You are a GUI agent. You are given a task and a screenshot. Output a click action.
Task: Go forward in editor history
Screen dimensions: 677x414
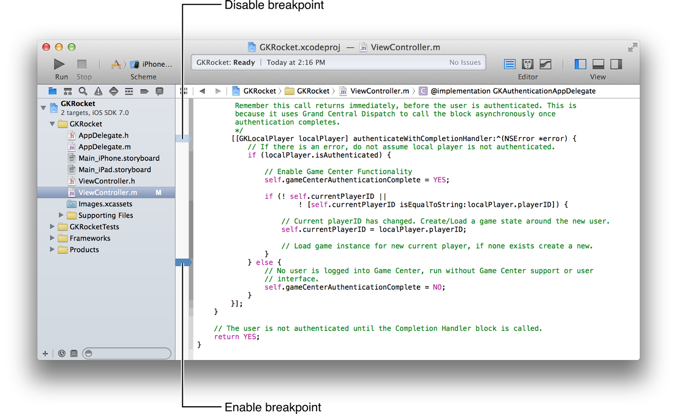point(218,91)
